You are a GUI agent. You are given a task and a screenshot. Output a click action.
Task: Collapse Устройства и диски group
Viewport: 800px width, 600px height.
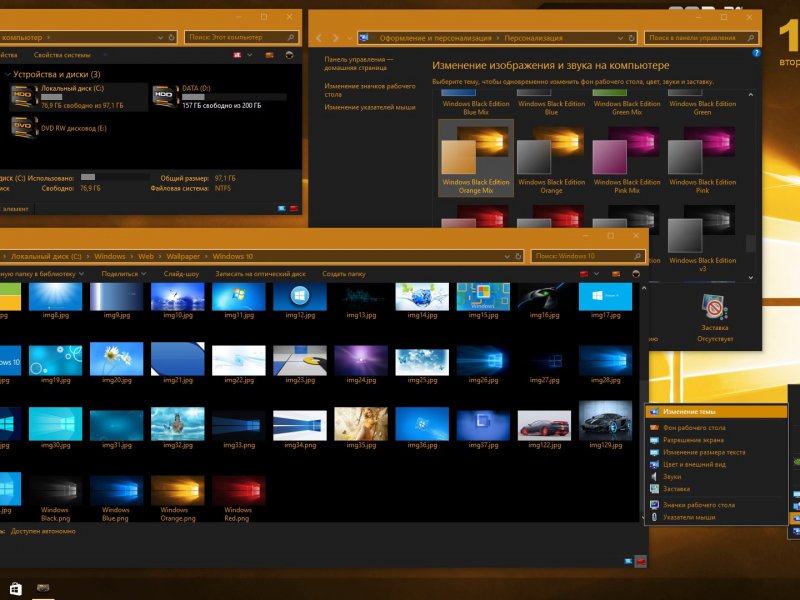coord(8,74)
